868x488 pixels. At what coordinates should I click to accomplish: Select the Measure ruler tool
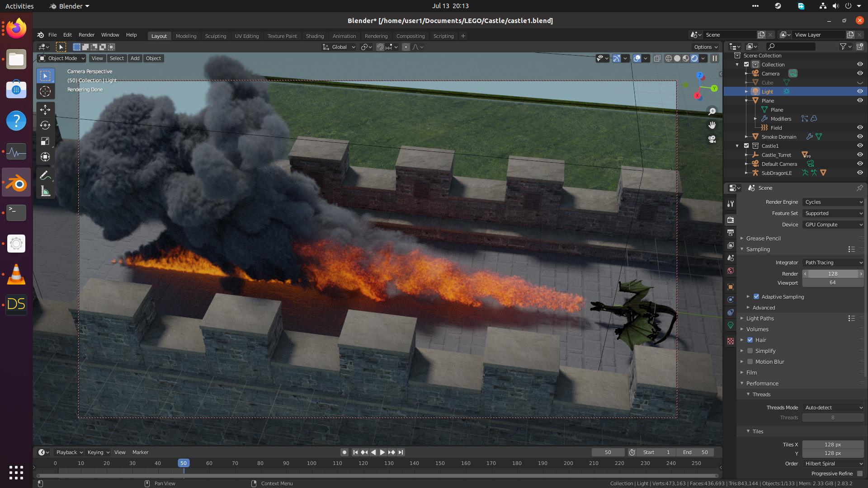45,192
